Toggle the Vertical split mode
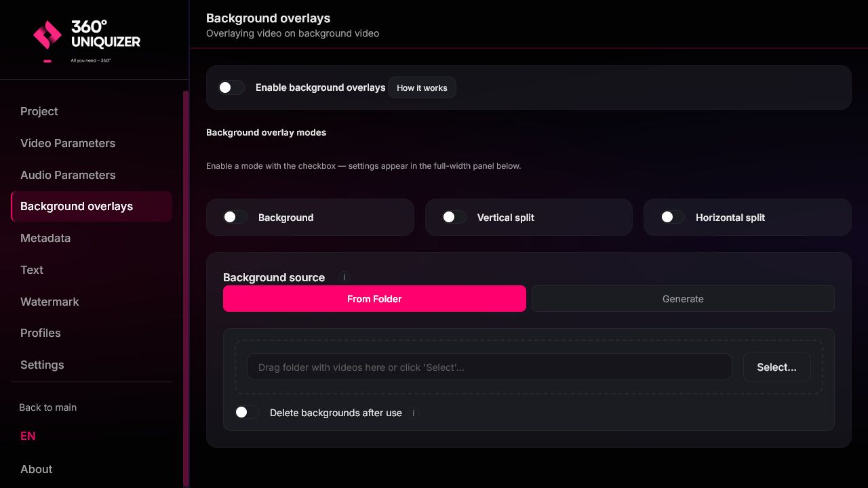The image size is (868, 488). [454, 217]
